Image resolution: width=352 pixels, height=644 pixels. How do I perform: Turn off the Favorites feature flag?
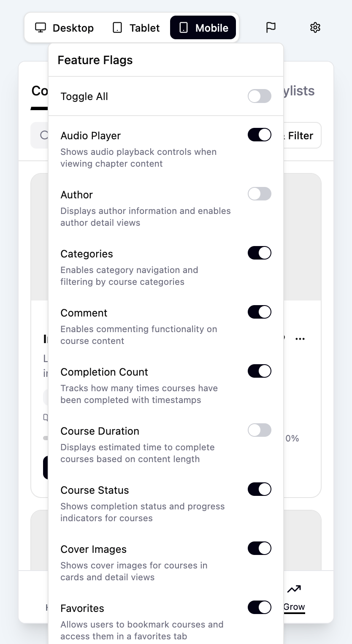tap(259, 607)
